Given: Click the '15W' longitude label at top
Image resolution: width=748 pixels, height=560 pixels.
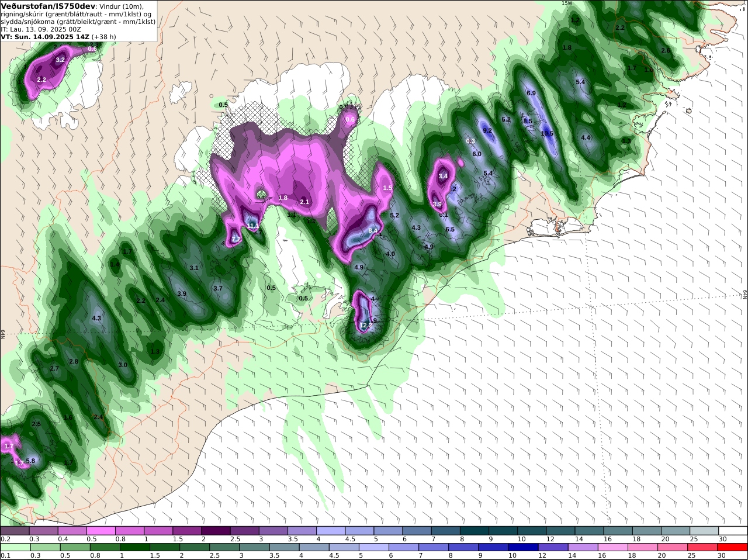Looking at the screenshot, I should pos(566,3).
